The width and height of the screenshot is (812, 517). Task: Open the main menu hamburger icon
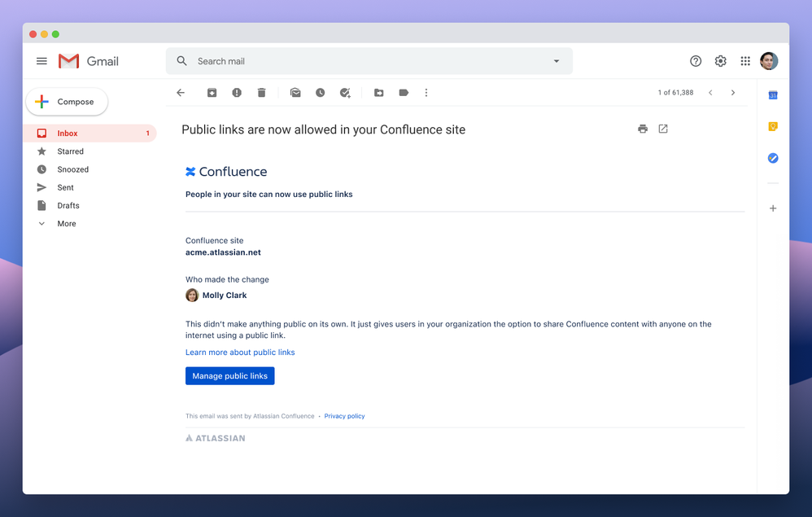coord(41,61)
